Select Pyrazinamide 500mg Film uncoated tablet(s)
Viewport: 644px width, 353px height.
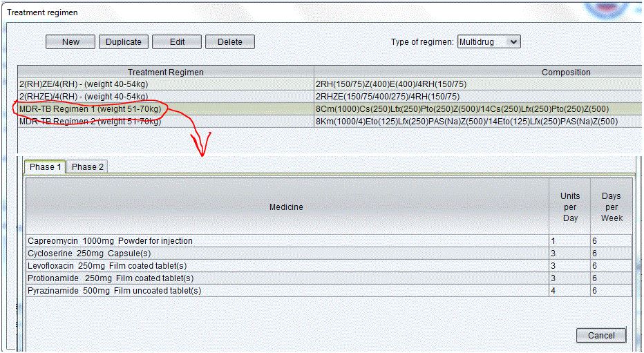287,291
